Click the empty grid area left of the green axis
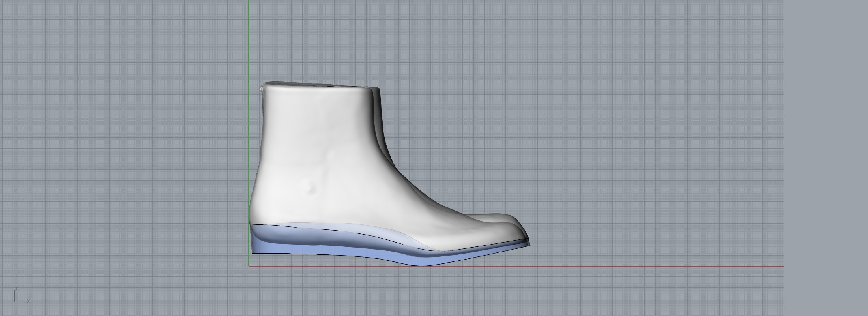The image size is (868, 316). [x=118, y=158]
